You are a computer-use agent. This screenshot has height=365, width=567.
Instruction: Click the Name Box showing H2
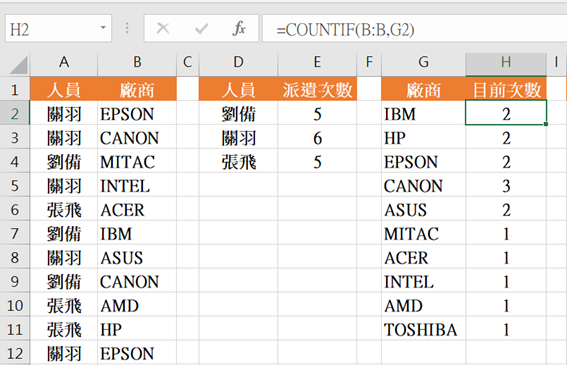click(58, 29)
